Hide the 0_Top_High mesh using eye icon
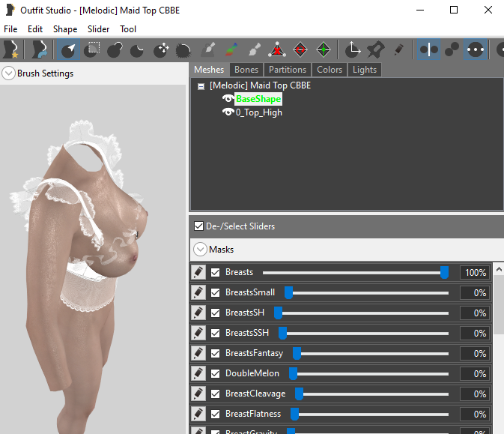This screenshot has height=434, width=504. 228,112
